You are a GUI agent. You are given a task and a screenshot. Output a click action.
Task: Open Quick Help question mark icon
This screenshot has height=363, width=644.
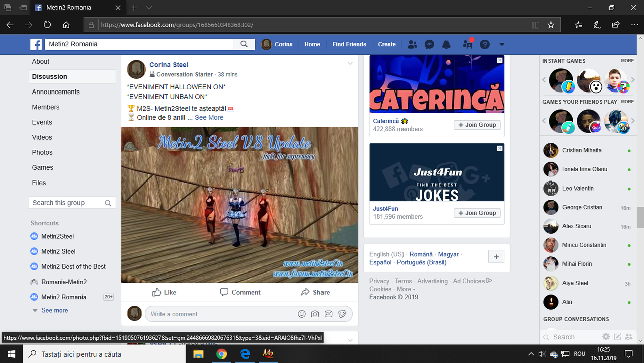coord(485,44)
